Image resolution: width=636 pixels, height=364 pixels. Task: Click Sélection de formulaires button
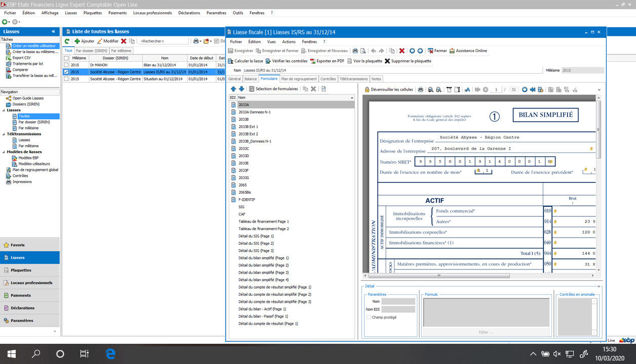273,89
